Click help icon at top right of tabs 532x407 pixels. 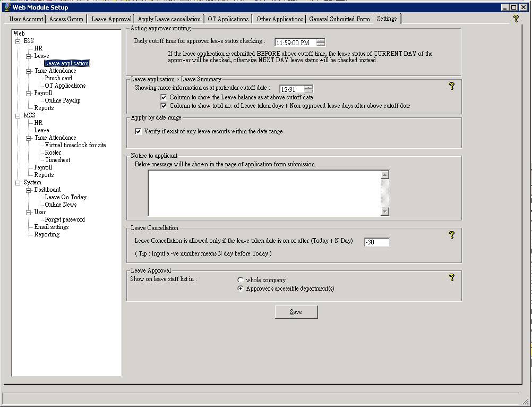coord(516,19)
